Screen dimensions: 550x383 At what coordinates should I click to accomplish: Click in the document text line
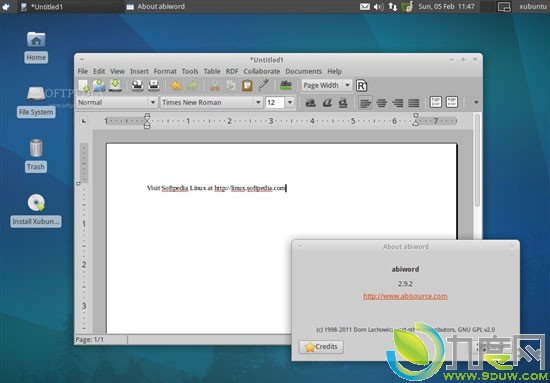[x=216, y=188]
